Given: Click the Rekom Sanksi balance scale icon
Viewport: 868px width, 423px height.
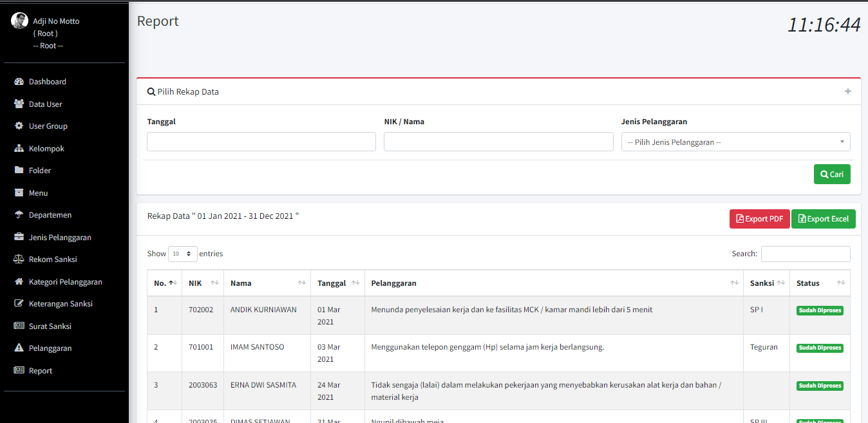Looking at the screenshot, I should [x=19, y=259].
